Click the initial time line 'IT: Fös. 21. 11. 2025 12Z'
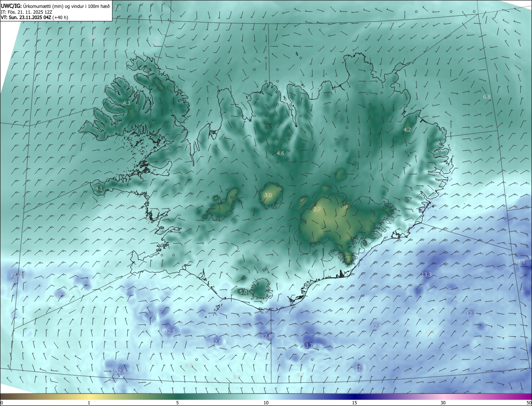This screenshot has height=406, width=532. tap(27, 12)
